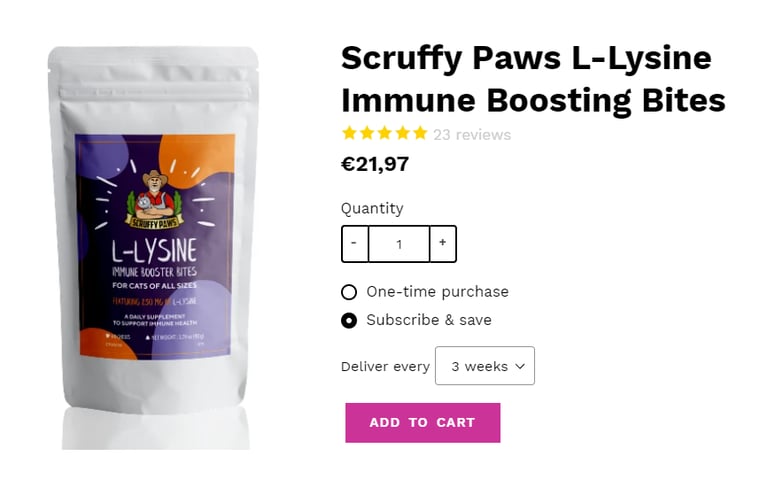Click the Subscribe & save label text
Image resolution: width=768 pixels, height=495 pixels.
point(429,320)
